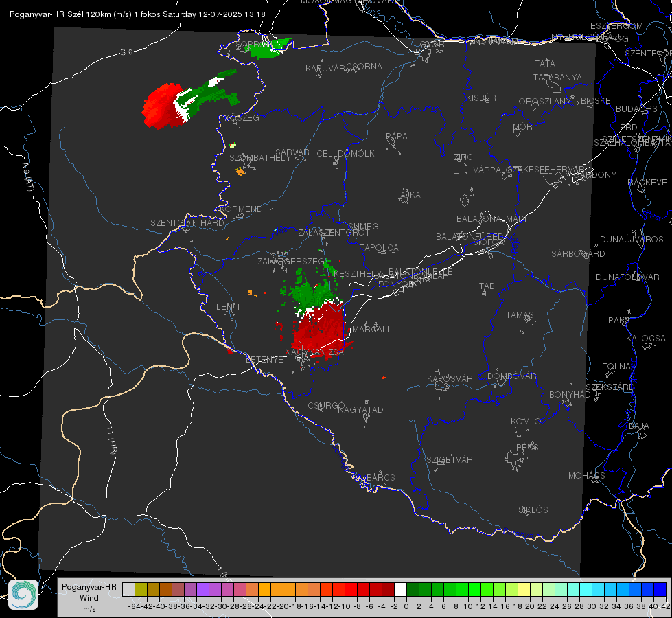This screenshot has height=618, width=672.
Task: Click the BICSKE city label
Action: pyautogui.click(x=596, y=101)
